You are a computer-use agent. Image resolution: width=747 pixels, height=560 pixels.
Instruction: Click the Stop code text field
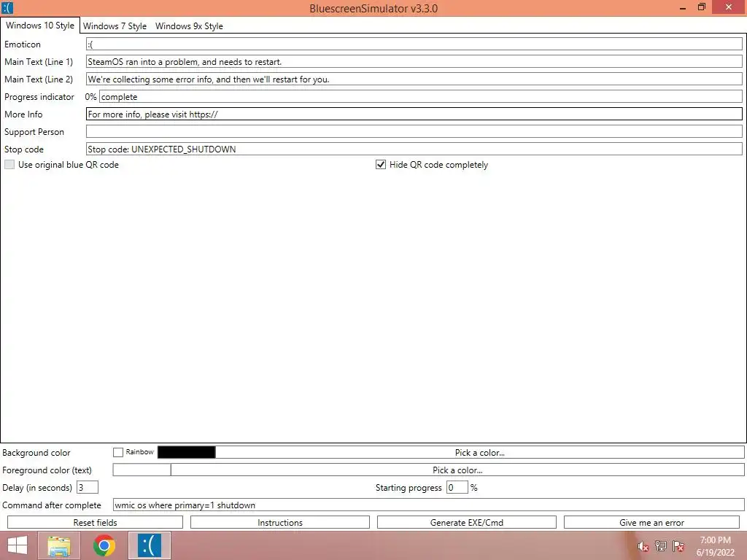pyautogui.click(x=414, y=149)
